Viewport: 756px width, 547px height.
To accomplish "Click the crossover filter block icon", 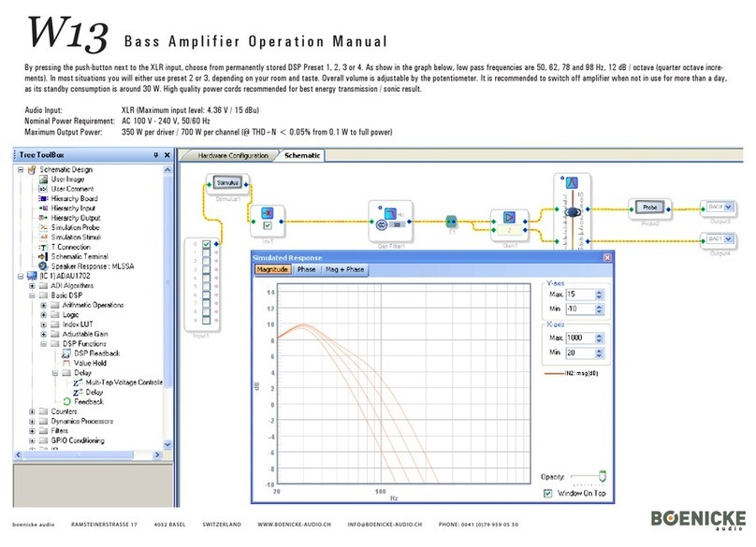I will coord(572,183).
